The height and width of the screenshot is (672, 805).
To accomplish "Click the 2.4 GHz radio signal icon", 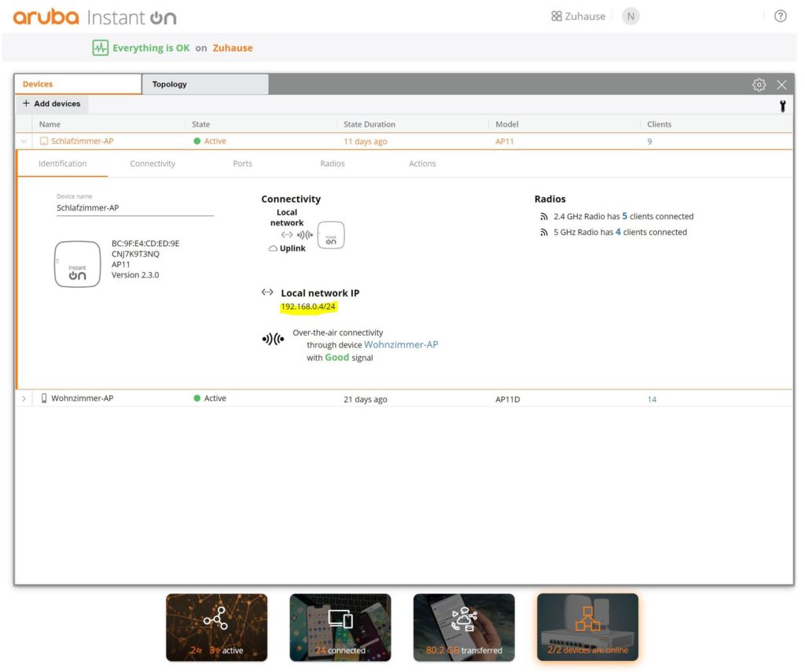I will pos(544,217).
